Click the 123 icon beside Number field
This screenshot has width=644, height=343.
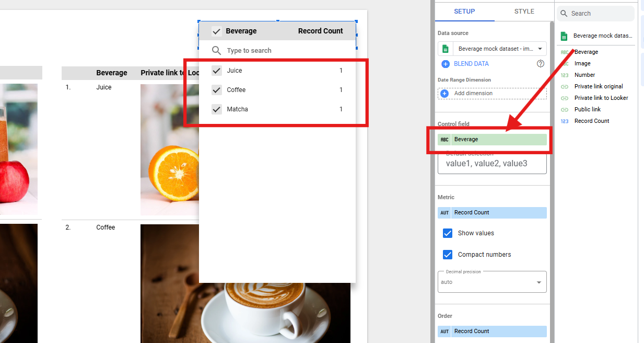[x=564, y=75]
